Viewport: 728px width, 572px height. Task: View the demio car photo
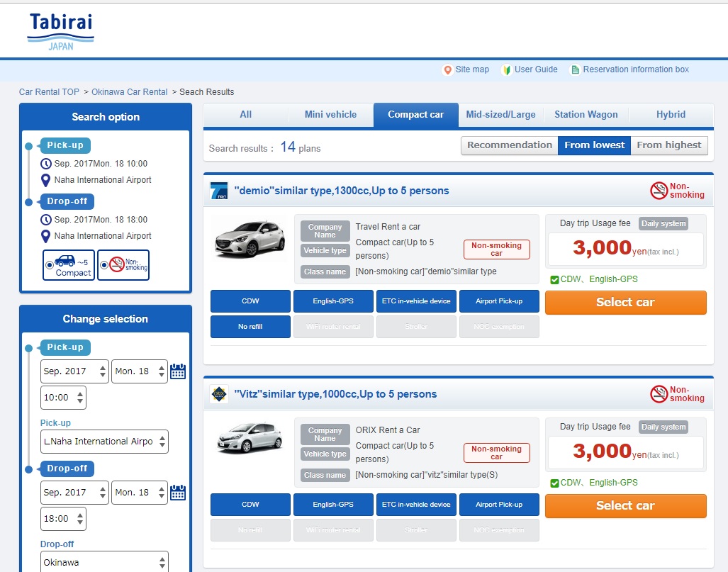coord(250,239)
